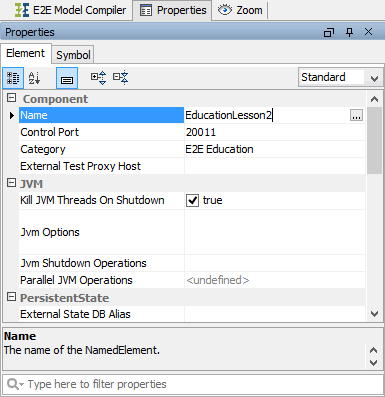Collapse the Component category

pyautogui.click(x=11, y=98)
